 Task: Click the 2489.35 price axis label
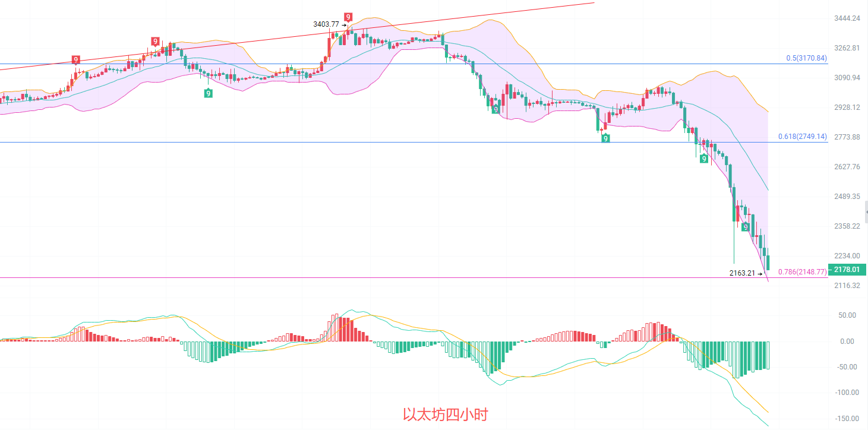[x=847, y=197]
